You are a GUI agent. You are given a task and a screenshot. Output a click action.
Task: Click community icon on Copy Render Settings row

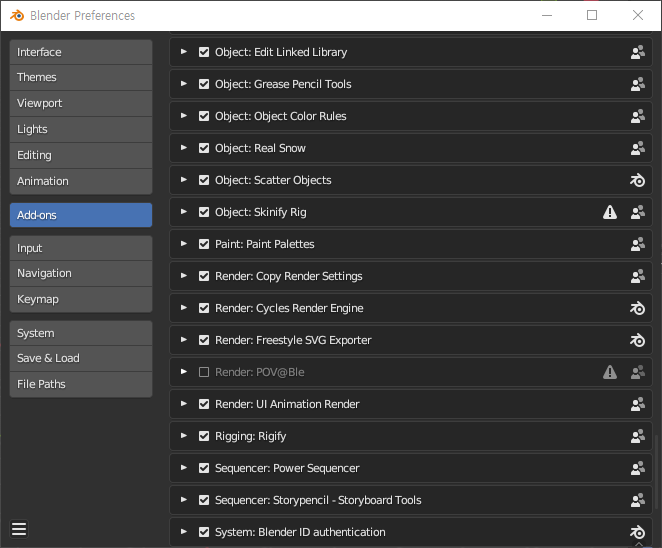tap(638, 276)
